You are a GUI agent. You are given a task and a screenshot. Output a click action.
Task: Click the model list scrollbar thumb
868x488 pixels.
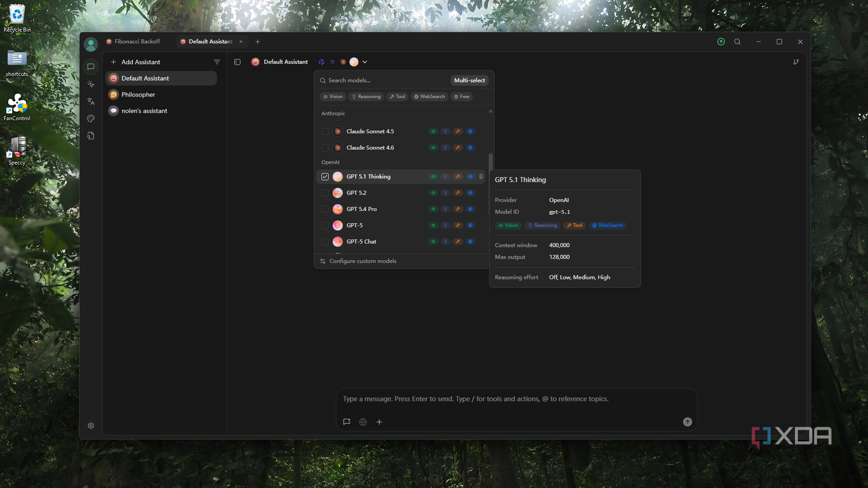coord(491,162)
